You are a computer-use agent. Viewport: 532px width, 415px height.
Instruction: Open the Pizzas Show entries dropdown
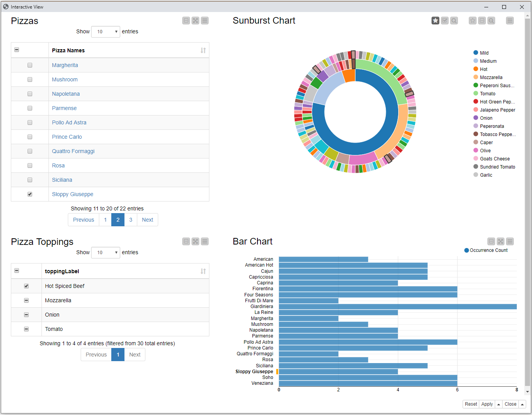pyautogui.click(x=105, y=31)
